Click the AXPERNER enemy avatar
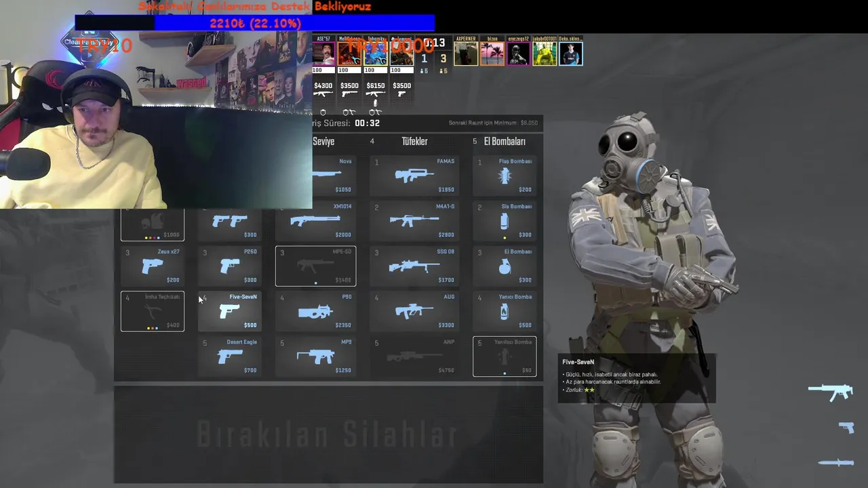Image resolution: width=868 pixels, height=488 pixels. tap(466, 54)
